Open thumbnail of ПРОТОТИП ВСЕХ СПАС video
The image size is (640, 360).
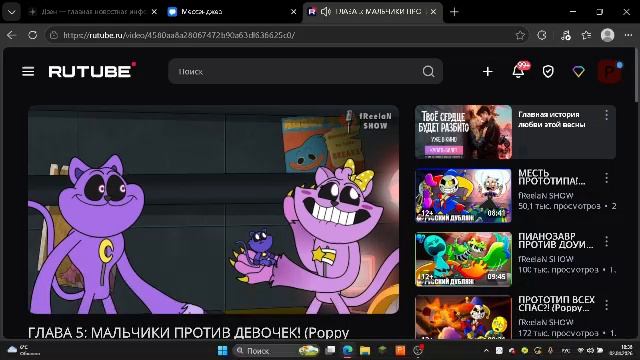[463, 317]
